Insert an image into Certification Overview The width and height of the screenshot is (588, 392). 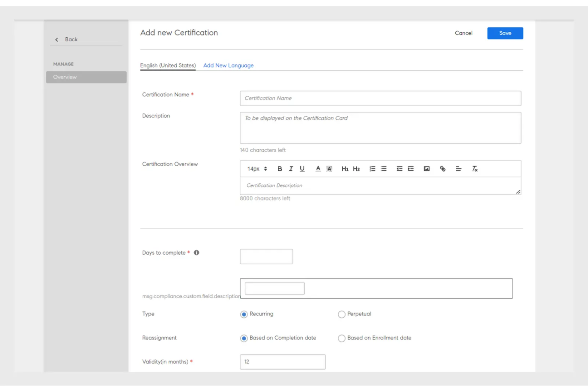pyautogui.click(x=426, y=168)
